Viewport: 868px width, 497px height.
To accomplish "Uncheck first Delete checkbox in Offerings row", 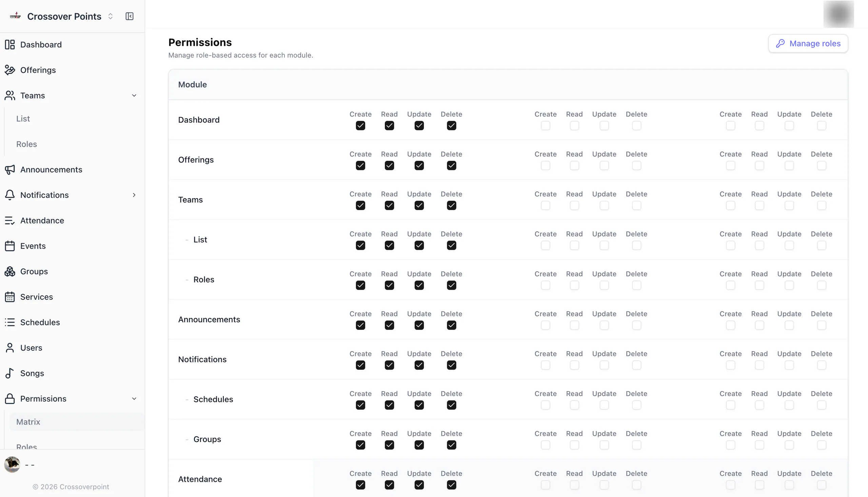I will coord(452,166).
